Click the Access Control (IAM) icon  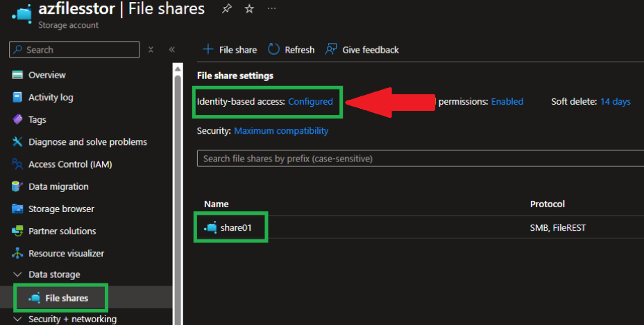click(18, 164)
